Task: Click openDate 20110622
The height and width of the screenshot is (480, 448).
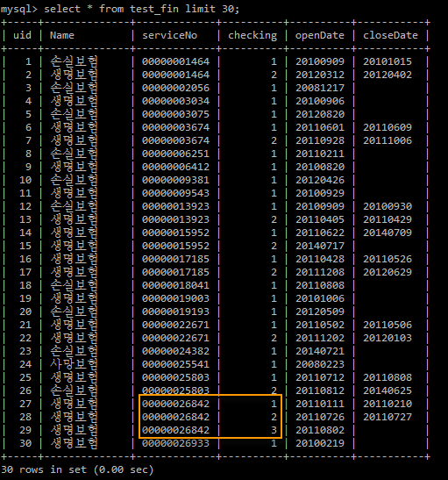Action: click(320, 233)
